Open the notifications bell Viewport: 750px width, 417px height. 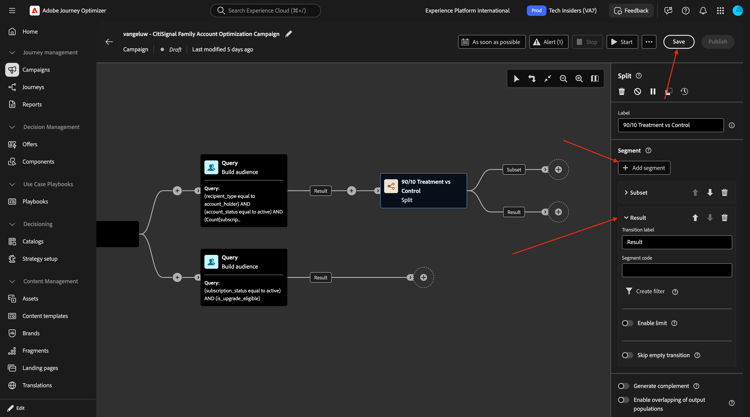(703, 11)
